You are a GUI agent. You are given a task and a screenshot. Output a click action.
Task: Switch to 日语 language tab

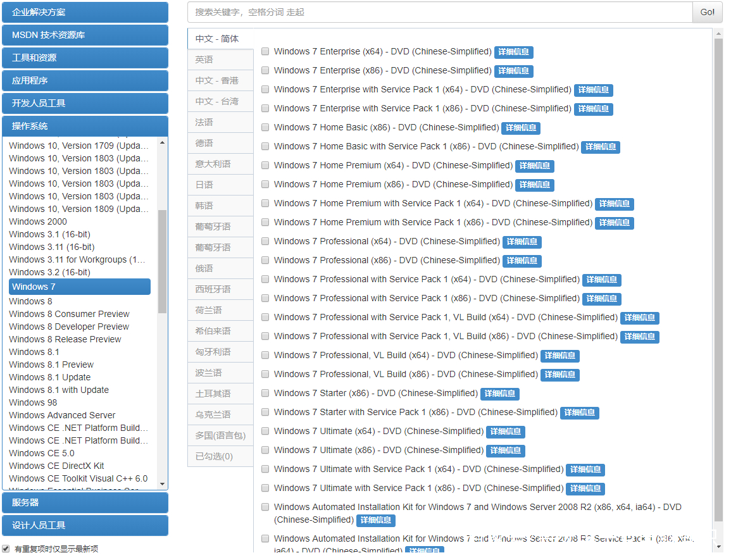[x=220, y=185]
